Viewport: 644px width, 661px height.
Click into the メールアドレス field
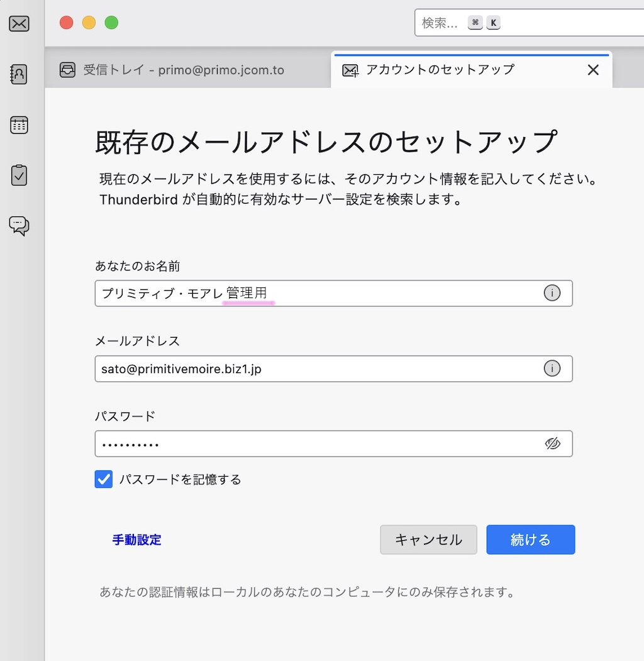[314, 369]
